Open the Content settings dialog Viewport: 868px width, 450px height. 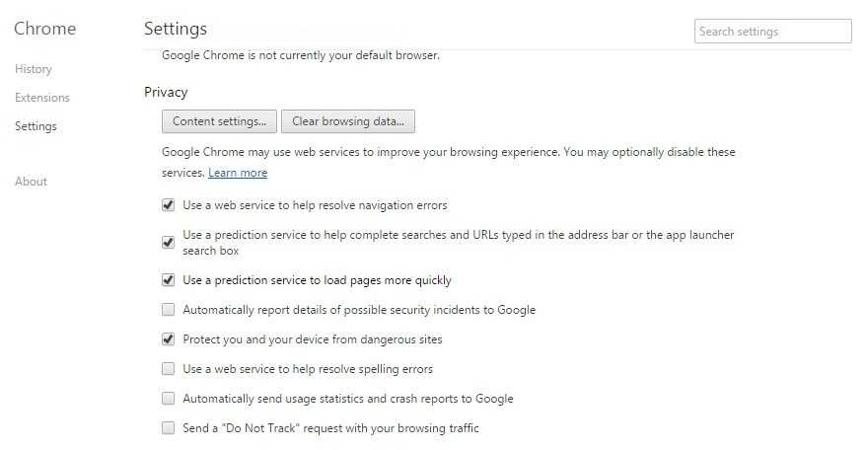[219, 121]
